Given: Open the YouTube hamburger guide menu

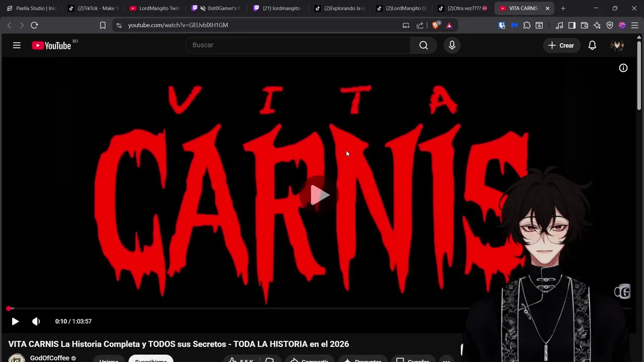Looking at the screenshot, I should click(17, 45).
